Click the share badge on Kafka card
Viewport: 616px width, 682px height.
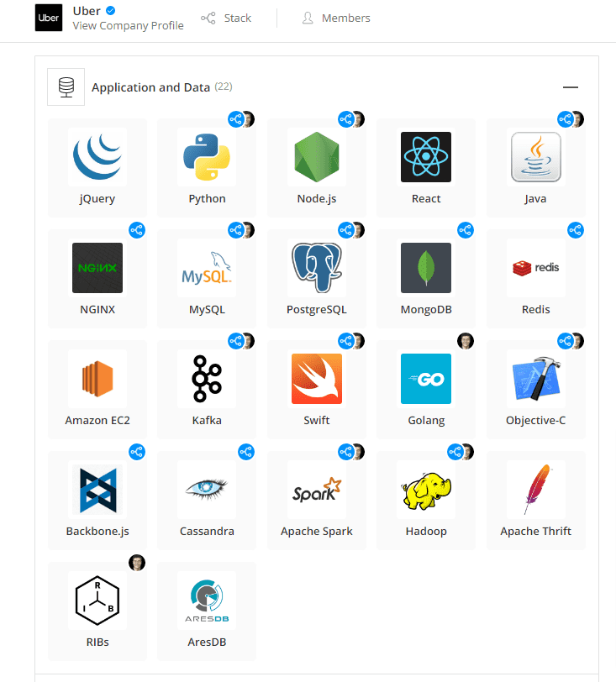tap(236, 341)
